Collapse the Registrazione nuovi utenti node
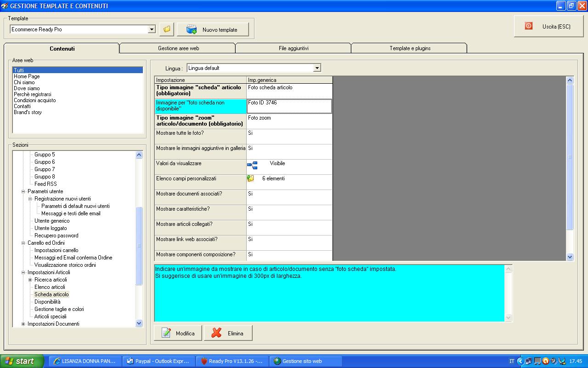Viewport: 588px width, 368px height. point(30,199)
